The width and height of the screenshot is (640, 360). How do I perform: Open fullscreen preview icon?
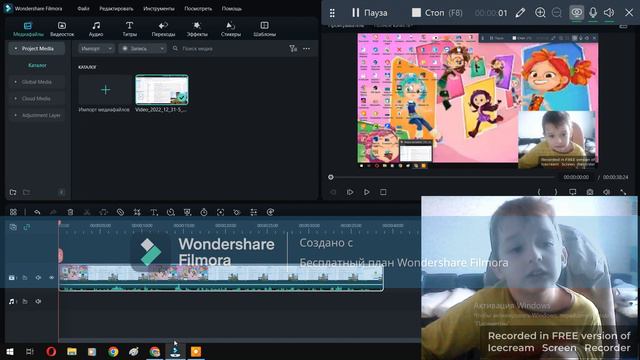(x=623, y=192)
